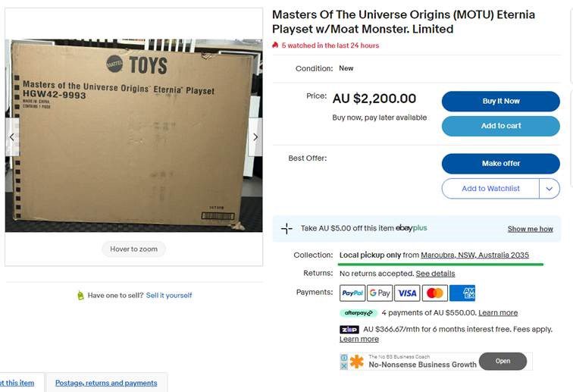Click the Add to cart button

[x=501, y=126]
